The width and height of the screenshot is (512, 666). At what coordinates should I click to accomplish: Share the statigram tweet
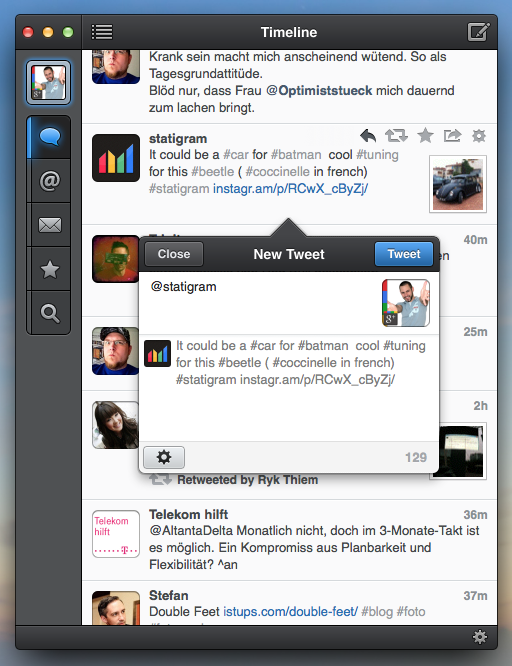(x=452, y=136)
